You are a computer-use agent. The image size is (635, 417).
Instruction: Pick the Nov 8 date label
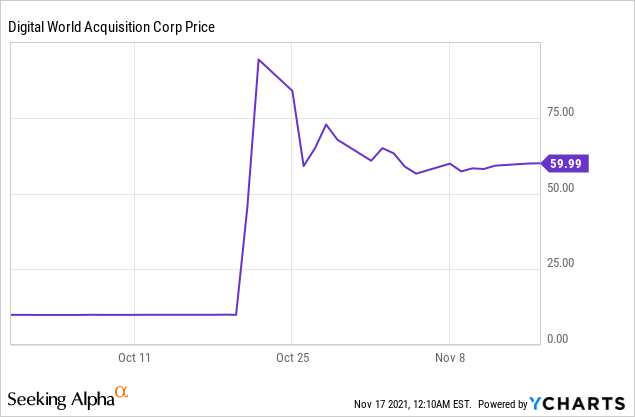click(450, 356)
